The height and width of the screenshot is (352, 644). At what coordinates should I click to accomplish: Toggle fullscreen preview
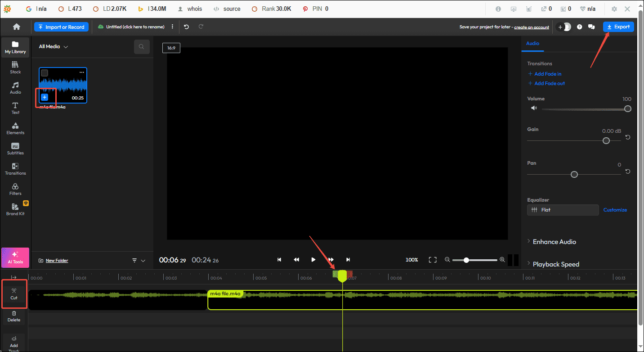433,260
